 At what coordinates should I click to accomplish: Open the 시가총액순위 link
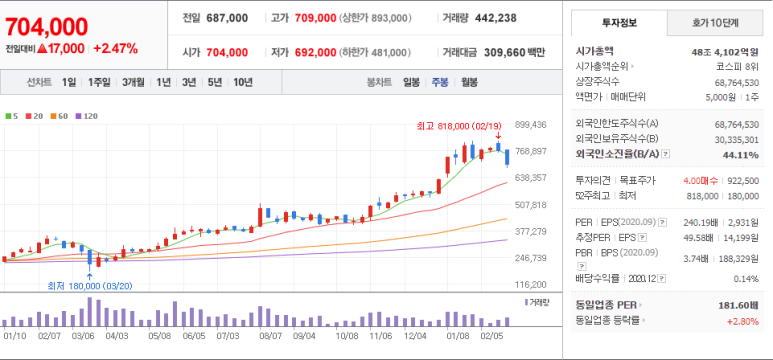(x=602, y=67)
